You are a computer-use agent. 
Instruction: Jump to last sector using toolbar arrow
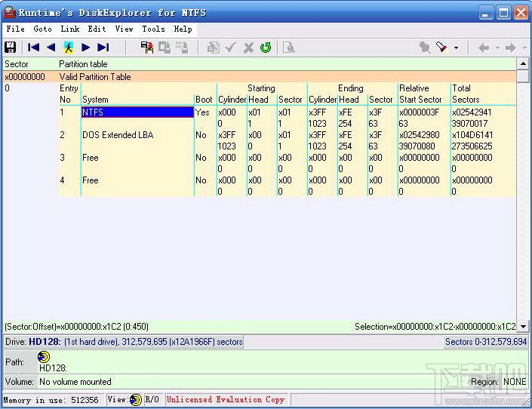coord(103,48)
